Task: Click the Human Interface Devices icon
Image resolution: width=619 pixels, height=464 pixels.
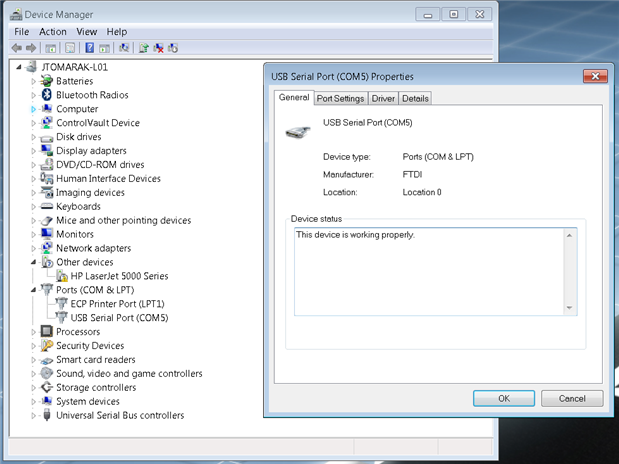Action: [x=47, y=178]
